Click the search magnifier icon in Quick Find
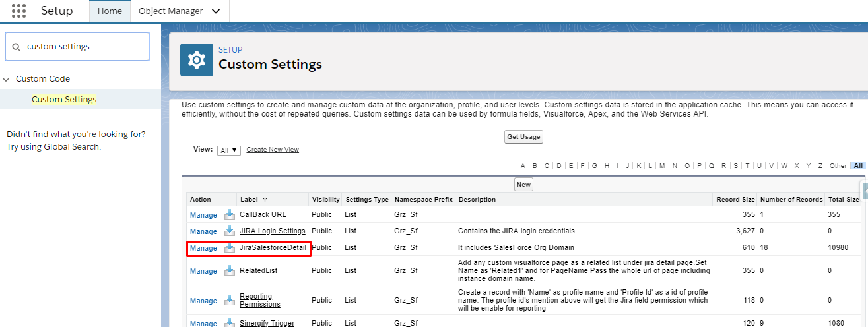868x327 pixels. coord(17,47)
